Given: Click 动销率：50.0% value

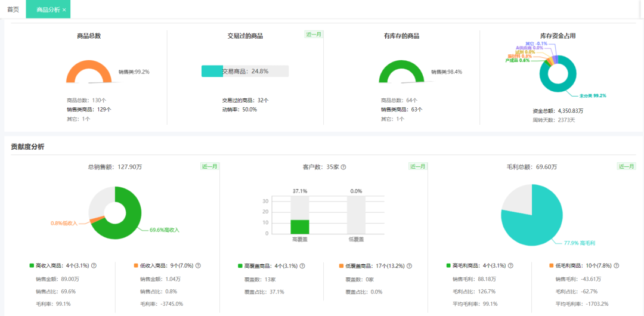Looking at the screenshot, I should pos(240,110).
